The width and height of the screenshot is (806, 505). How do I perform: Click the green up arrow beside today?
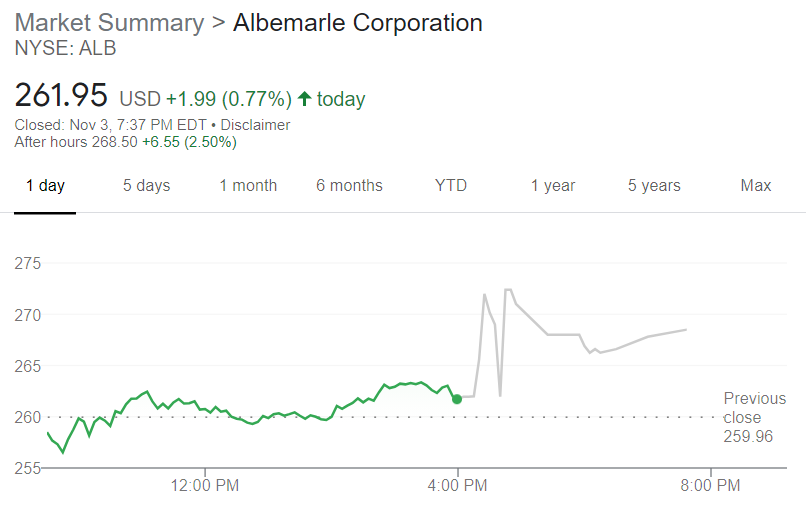(x=304, y=99)
